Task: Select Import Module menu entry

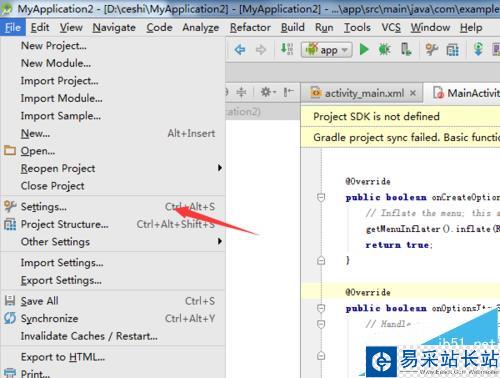Action: point(113,98)
